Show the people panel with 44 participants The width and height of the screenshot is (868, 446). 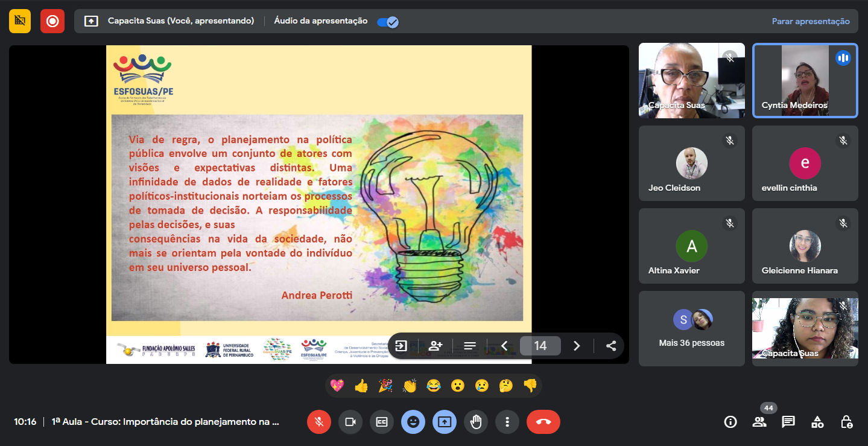pyautogui.click(x=759, y=422)
